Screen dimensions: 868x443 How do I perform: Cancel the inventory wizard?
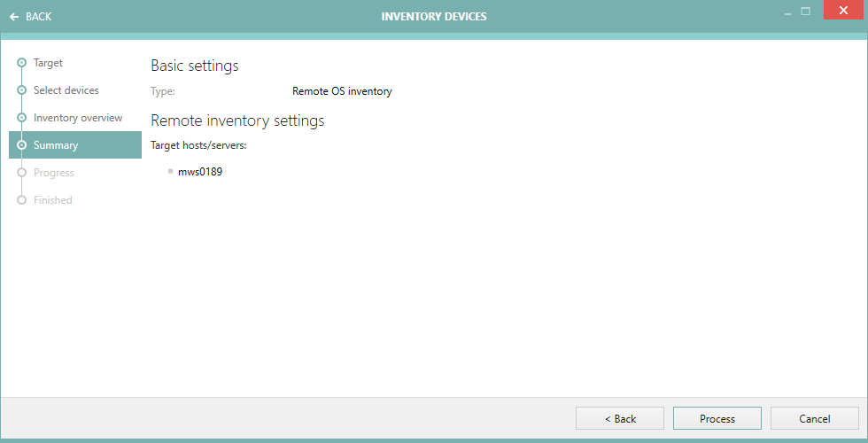click(814, 418)
